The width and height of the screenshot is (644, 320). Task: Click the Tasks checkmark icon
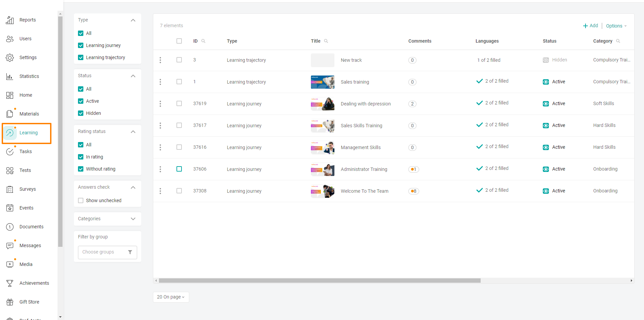pos(10,152)
